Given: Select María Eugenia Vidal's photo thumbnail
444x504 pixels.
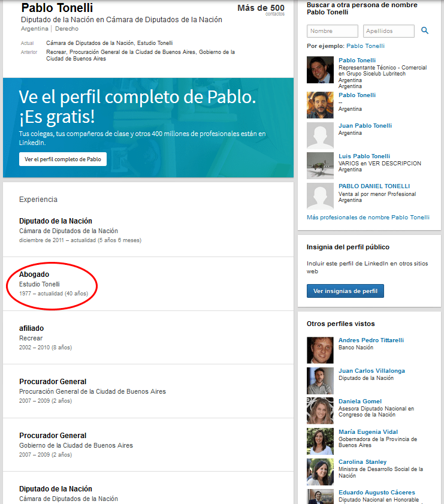Looking at the screenshot, I should [x=320, y=442].
